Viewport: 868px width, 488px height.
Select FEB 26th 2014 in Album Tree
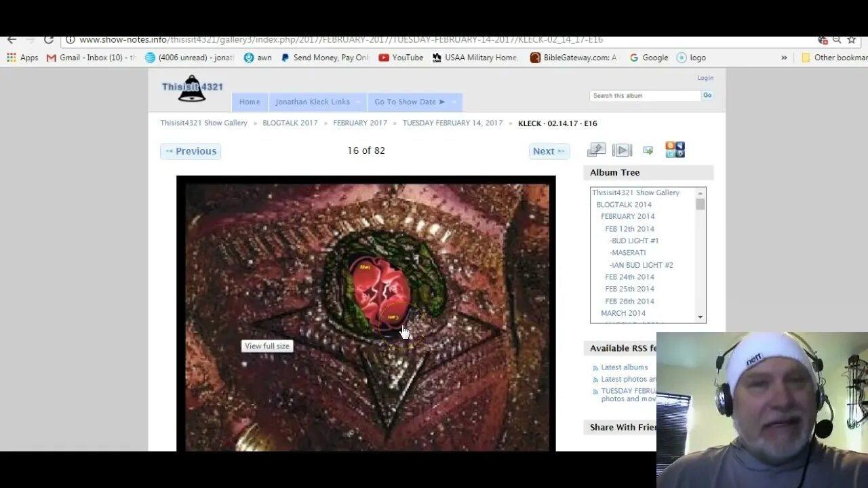pos(630,301)
